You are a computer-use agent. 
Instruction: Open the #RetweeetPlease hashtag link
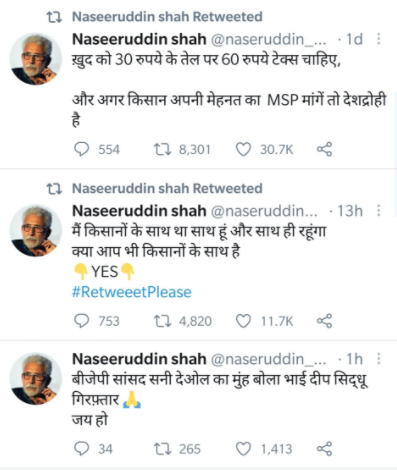coord(132,292)
